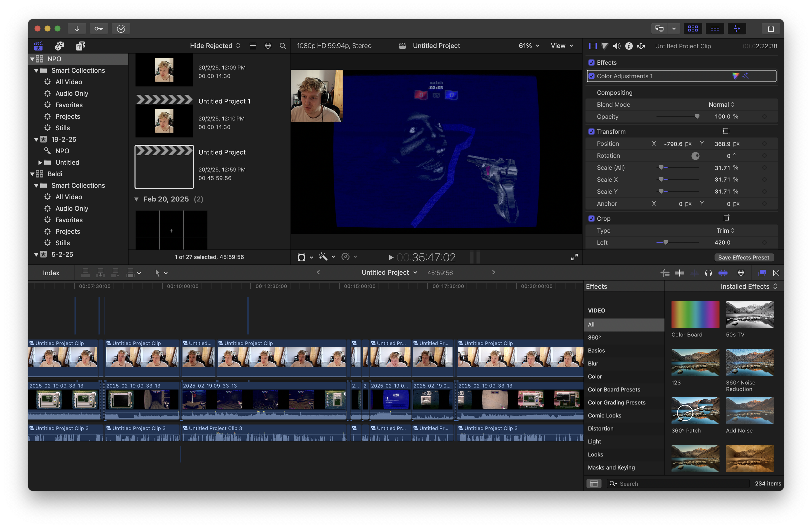Image resolution: width=812 pixels, height=528 pixels.
Task: Uncheck the Transform checkbox
Action: click(591, 131)
